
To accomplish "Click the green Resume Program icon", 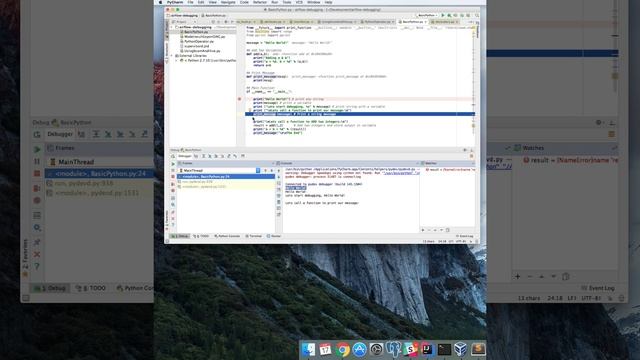I will [173, 164].
